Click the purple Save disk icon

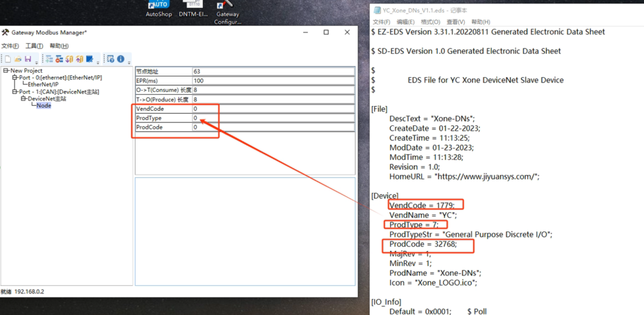[28, 59]
